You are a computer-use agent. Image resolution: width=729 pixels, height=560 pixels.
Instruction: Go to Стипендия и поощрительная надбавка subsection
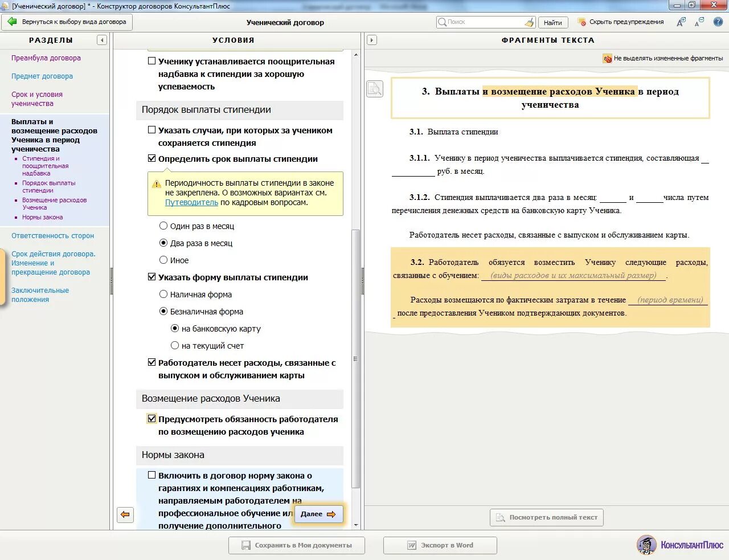coord(46,166)
